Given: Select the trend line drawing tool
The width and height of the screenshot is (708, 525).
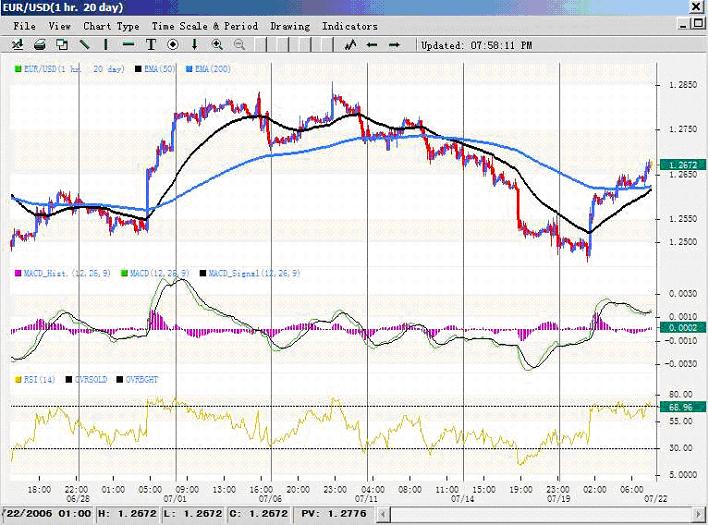Looking at the screenshot, I should 84,45.
